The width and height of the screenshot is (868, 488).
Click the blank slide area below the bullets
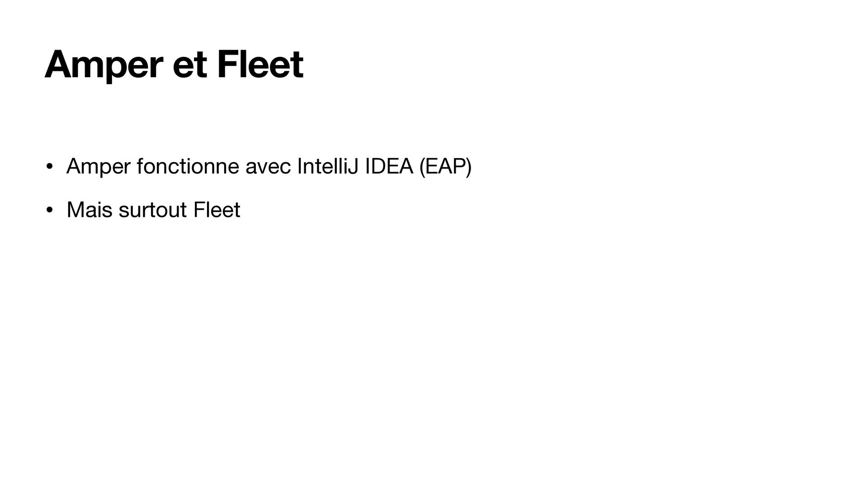click(x=434, y=352)
